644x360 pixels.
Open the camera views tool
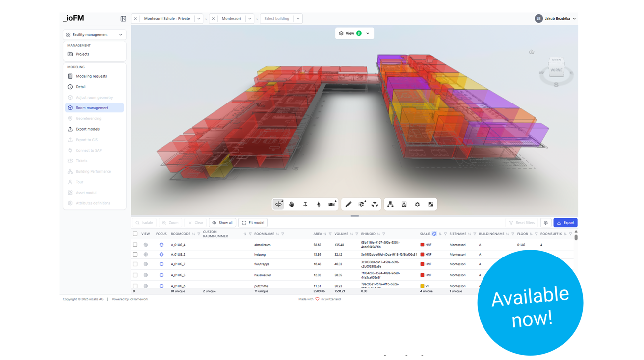(x=332, y=204)
